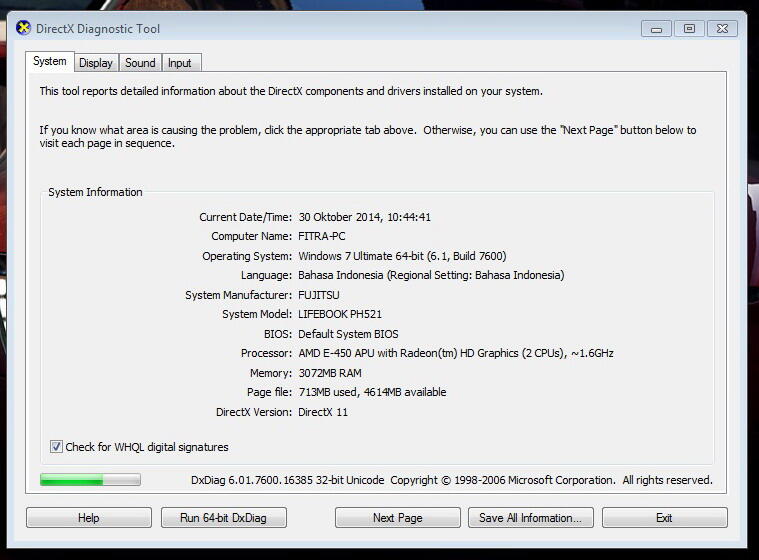Click the DirectX icon in the title bar
Image resolution: width=759 pixels, height=560 pixels.
23,28
